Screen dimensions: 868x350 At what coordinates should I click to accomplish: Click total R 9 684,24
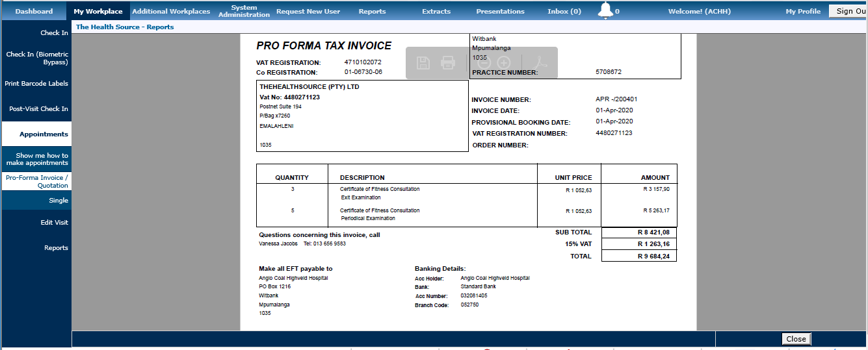point(653,256)
